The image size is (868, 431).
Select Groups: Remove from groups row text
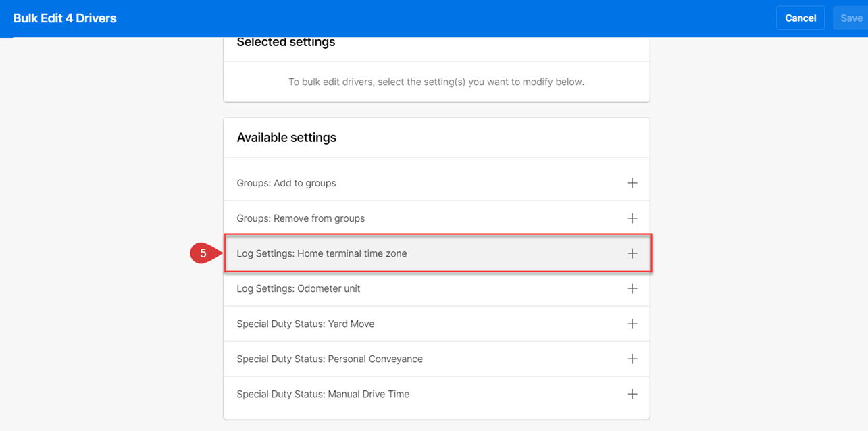(301, 218)
